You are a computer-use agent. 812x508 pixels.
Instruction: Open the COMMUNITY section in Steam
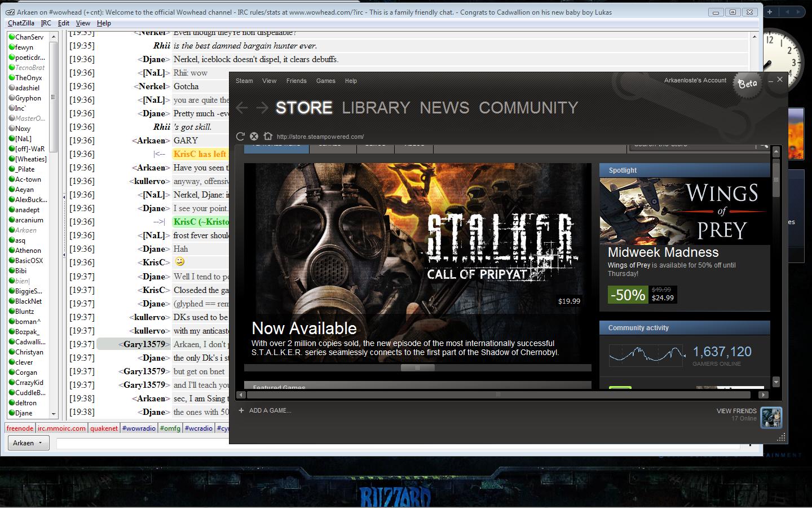point(528,108)
